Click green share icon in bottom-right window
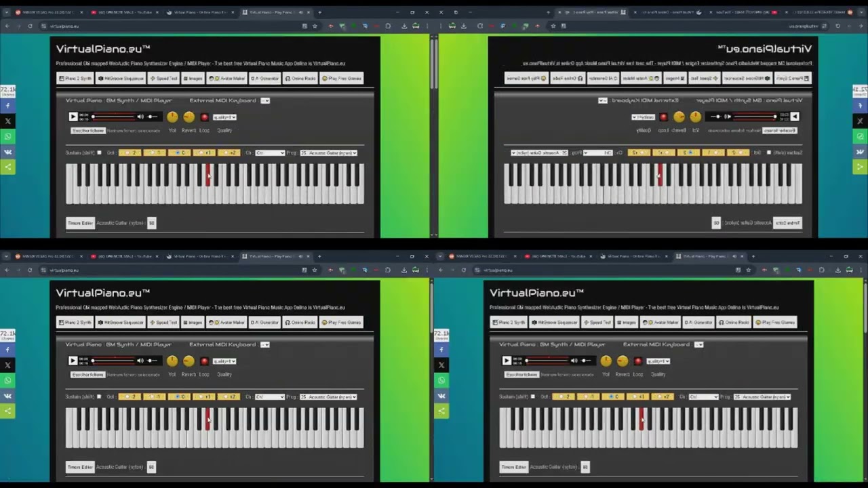 pyautogui.click(x=441, y=411)
